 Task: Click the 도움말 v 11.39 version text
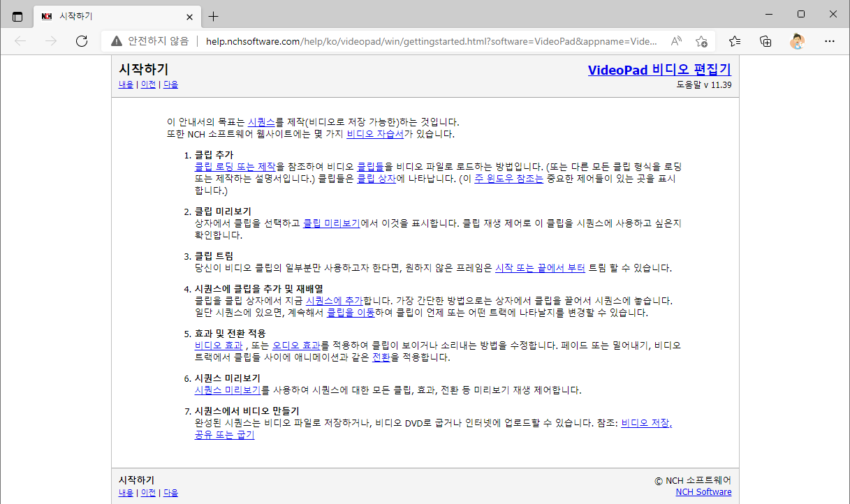pyautogui.click(x=704, y=85)
